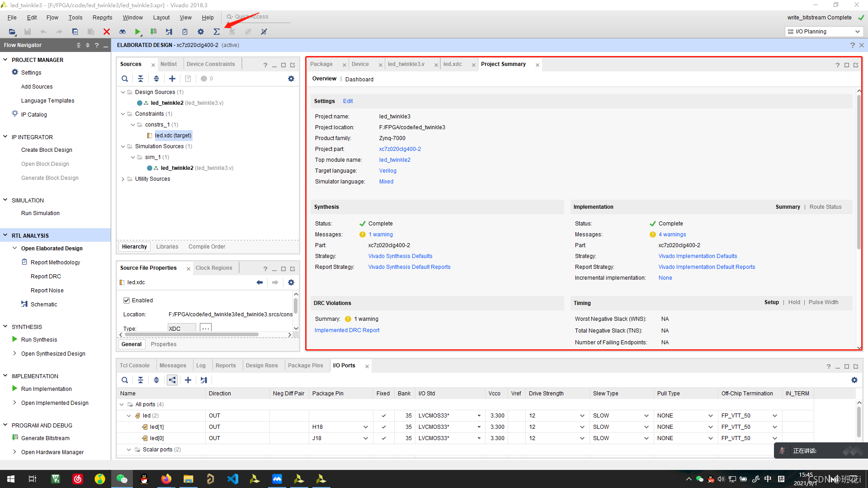Image resolution: width=868 pixels, height=488 pixels.
Task: Open the Reports (sigma) toolbar icon
Action: click(x=217, y=32)
